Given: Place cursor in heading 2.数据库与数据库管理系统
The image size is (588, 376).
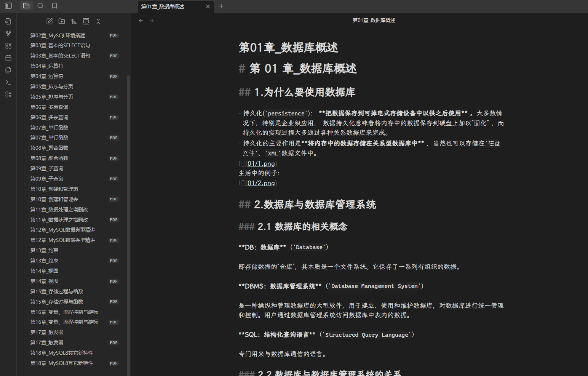Looking at the screenshot, I should (x=315, y=205).
